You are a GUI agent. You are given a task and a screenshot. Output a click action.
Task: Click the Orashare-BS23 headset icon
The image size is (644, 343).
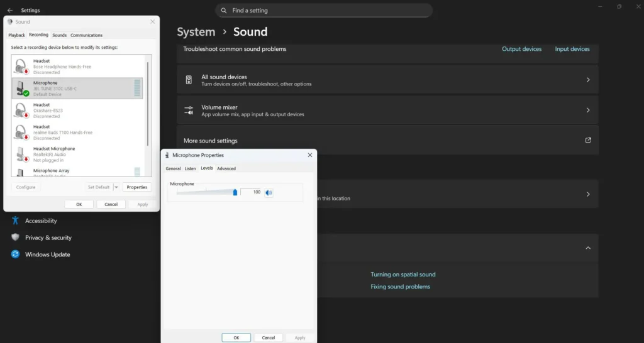[21, 111]
